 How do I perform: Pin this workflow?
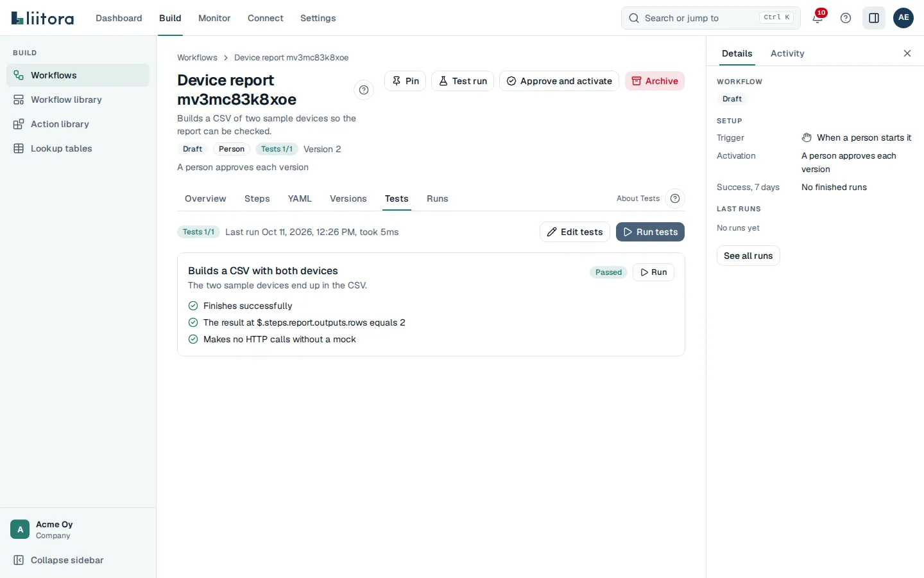(x=405, y=81)
